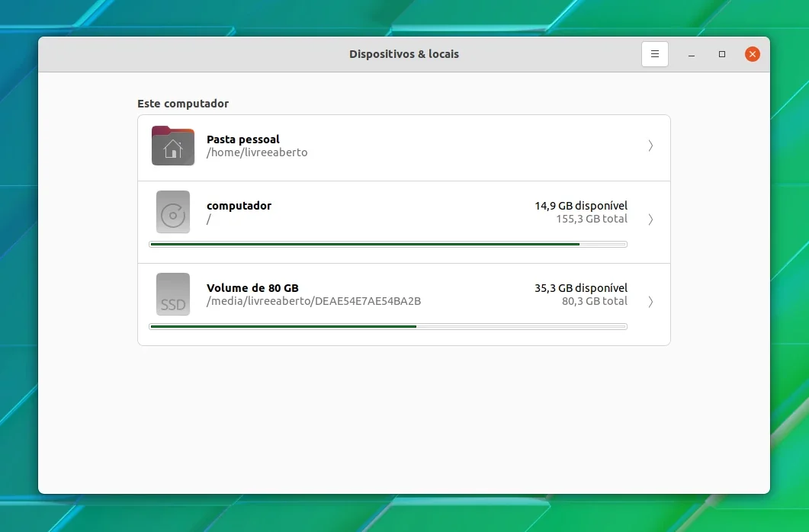Maximize the Dispositivos & locais window
The height and width of the screenshot is (532, 809).
(x=722, y=54)
